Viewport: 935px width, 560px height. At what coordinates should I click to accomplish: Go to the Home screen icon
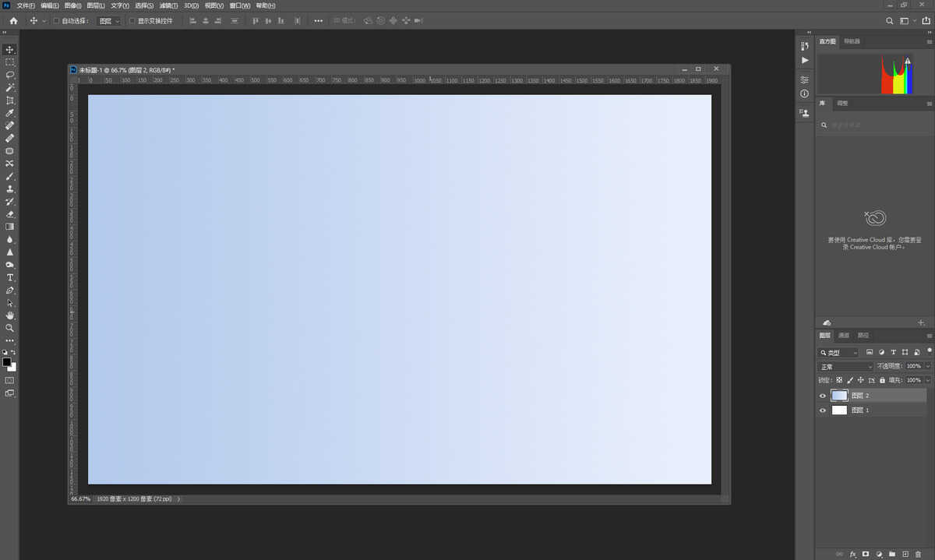click(x=13, y=20)
